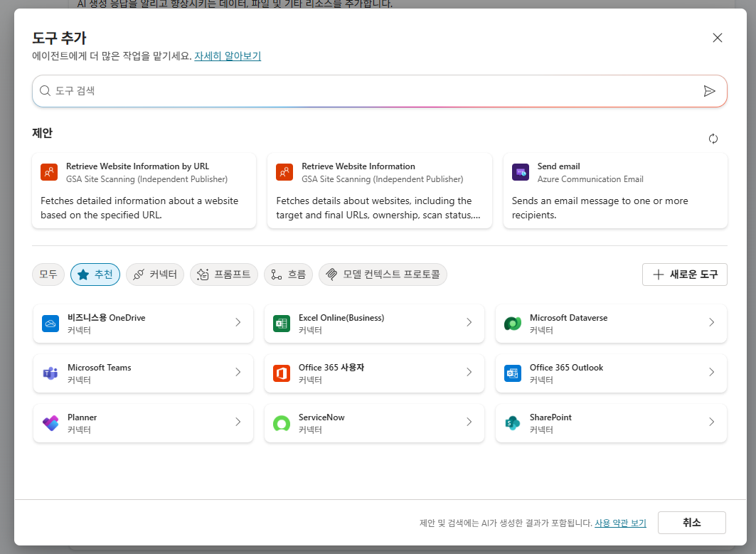The width and height of the screenshot is (756, 554).
Task: Click the OneDrive for Business icon
Action: point(50,324)
